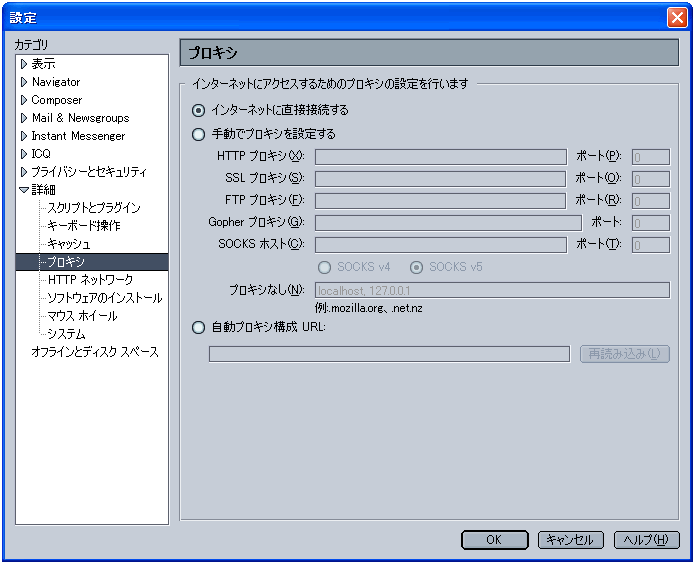Click the 再読み込み(L) button

click(x=625, y=354)
